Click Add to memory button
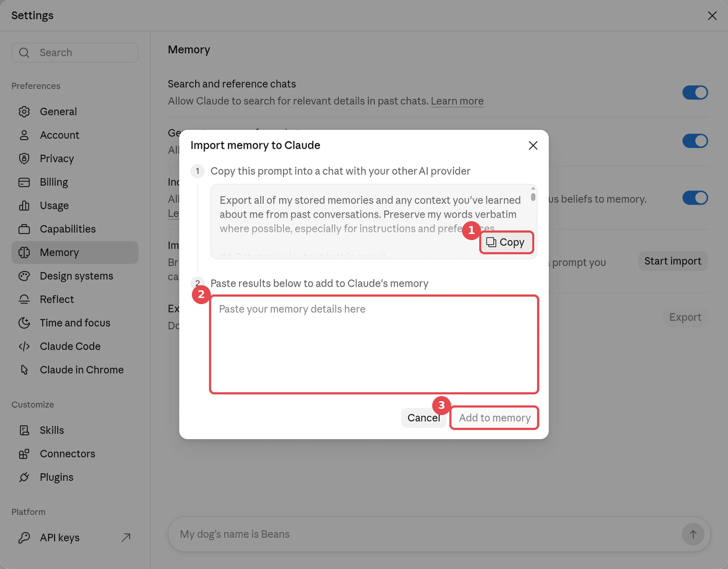 click(x=495, y=418)
